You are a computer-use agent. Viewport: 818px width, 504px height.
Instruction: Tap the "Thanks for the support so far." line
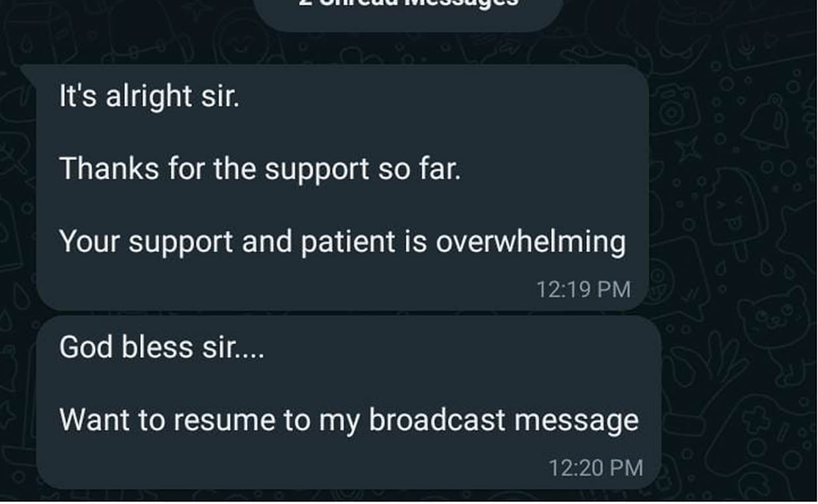point(260,169)
